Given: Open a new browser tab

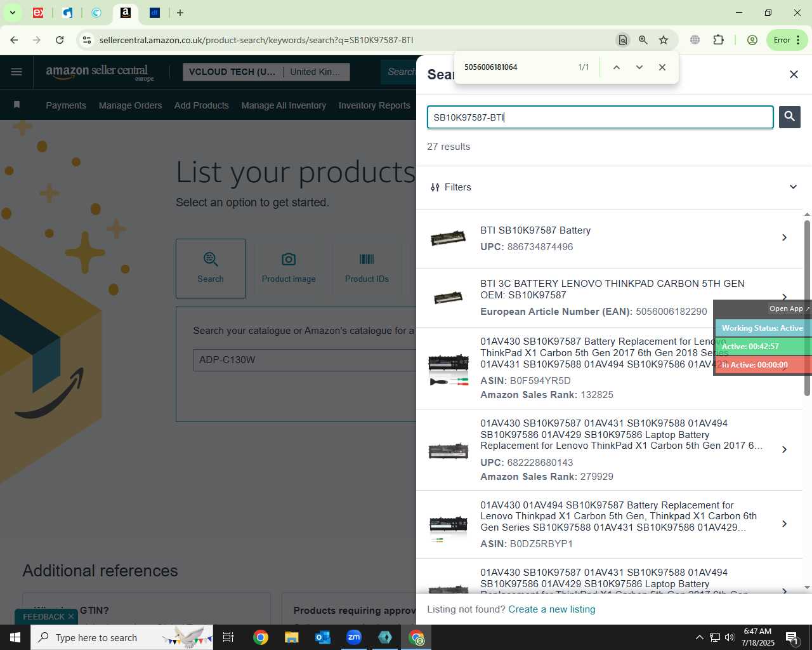Looking at the screenshot, I should [180, 13].
